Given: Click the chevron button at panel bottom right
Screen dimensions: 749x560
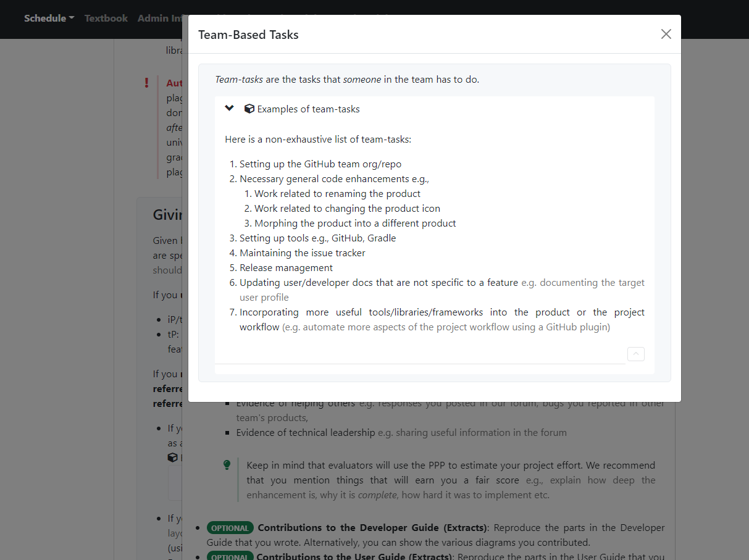Looking at the screenshot, I should click(635, 354).
